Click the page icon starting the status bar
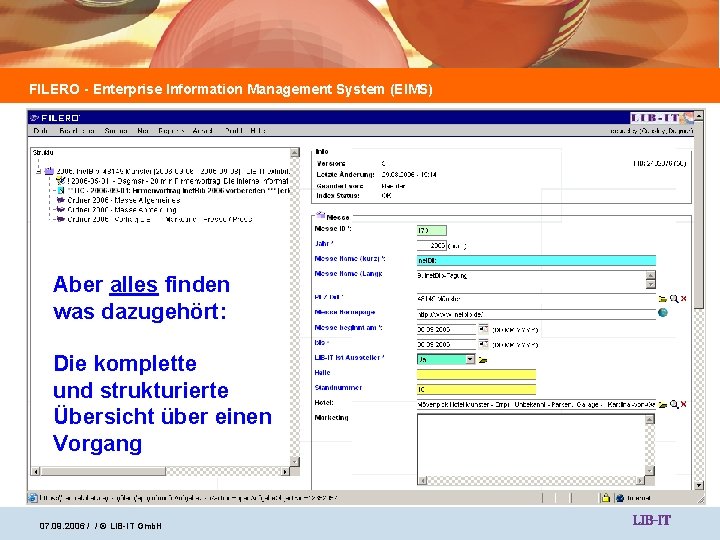This screenshot has width=720, height=540. tap(33, 498)
